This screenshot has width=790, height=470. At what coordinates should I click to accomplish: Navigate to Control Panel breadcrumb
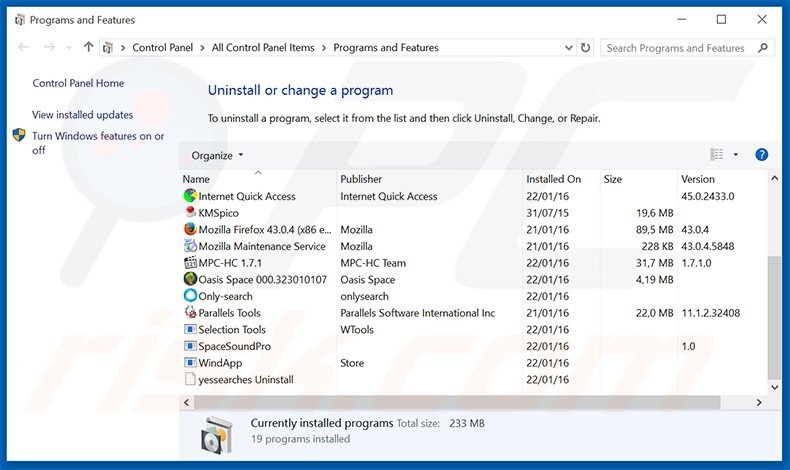[162, 47]
